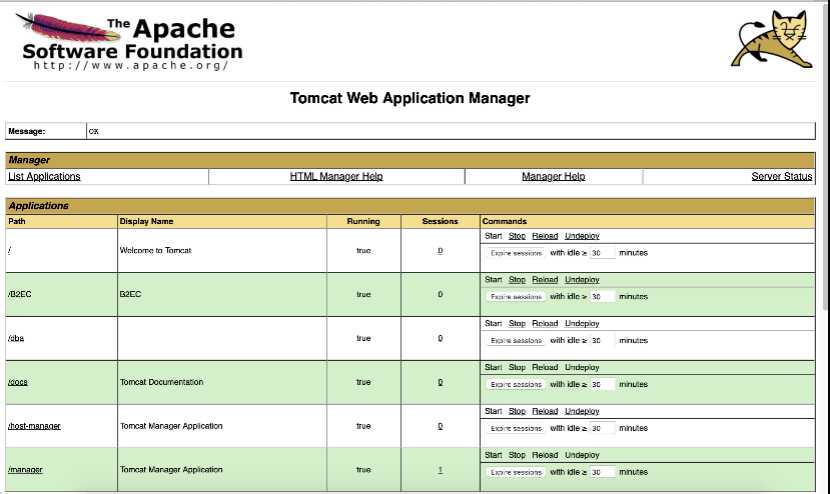Undeploy the /B2EC application

[582, 280]
